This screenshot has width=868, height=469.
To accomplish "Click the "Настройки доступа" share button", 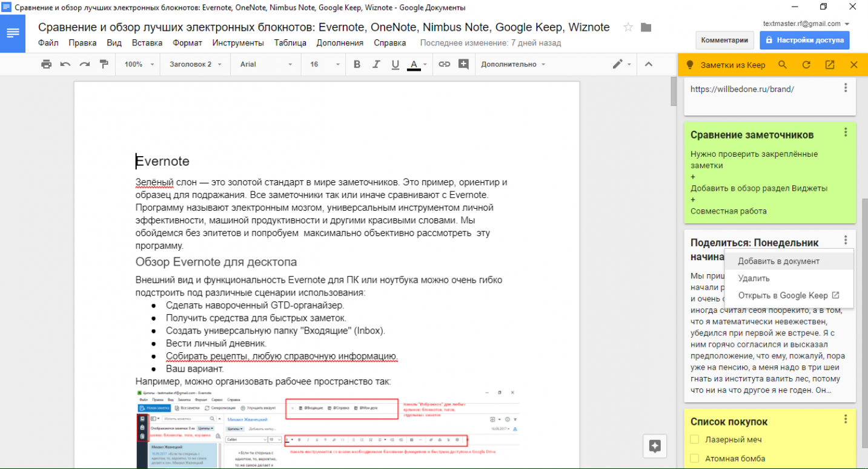I will (x=804, y=40).
